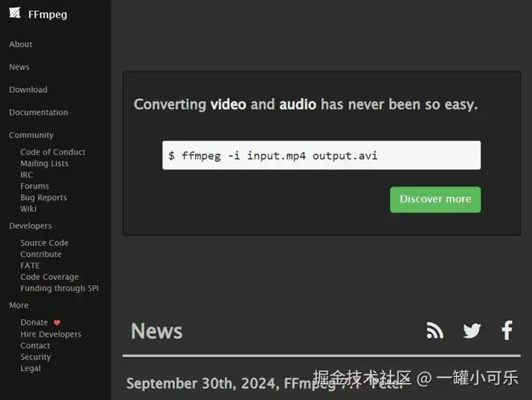Click the red heart beside Donate
532x400 pixels.
tap(57, 322)
